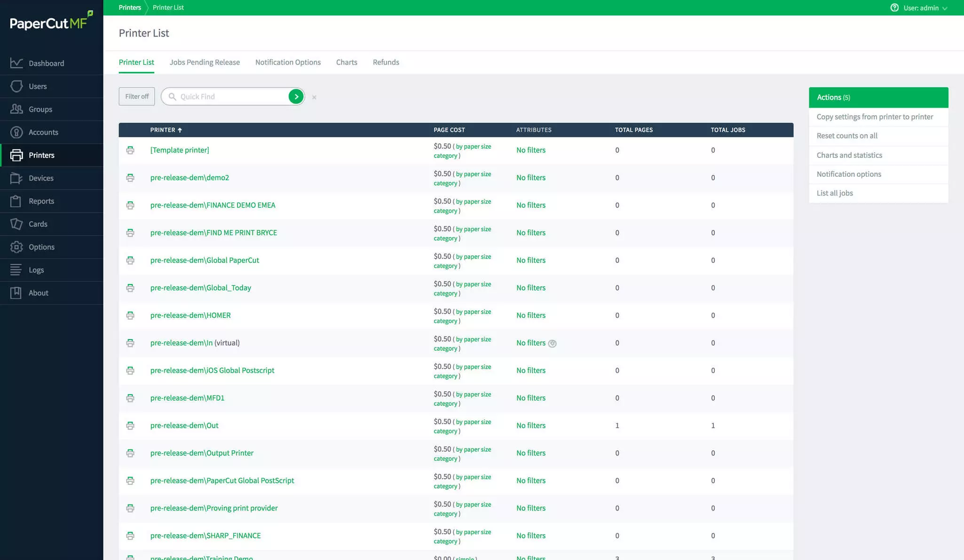Open pre-release-dem\Proving print provider link

point(214,508)
